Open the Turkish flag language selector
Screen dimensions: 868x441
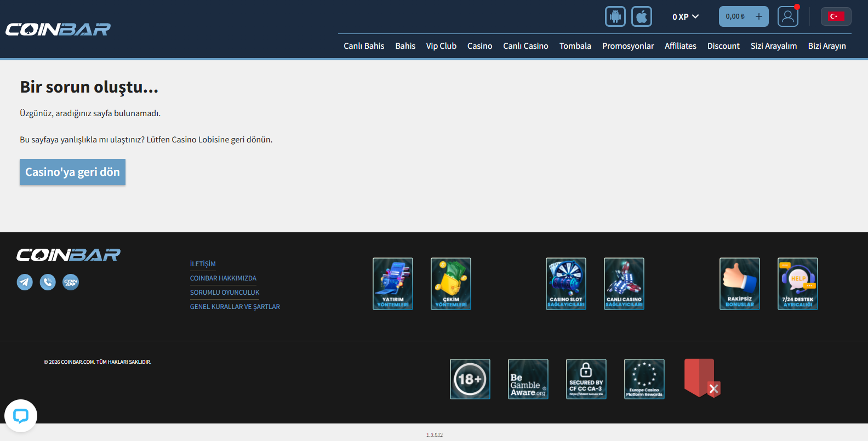836,16
